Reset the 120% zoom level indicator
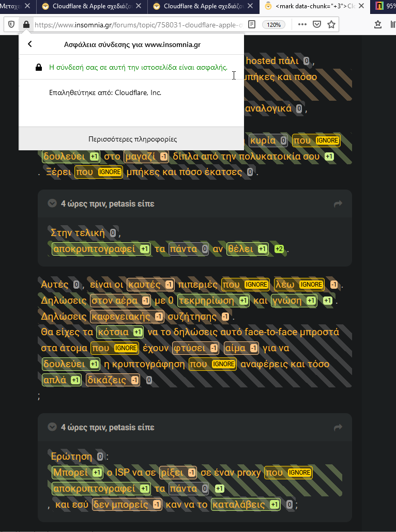The width and height of the screenshot is (396, 532). (x=273, y=25)
